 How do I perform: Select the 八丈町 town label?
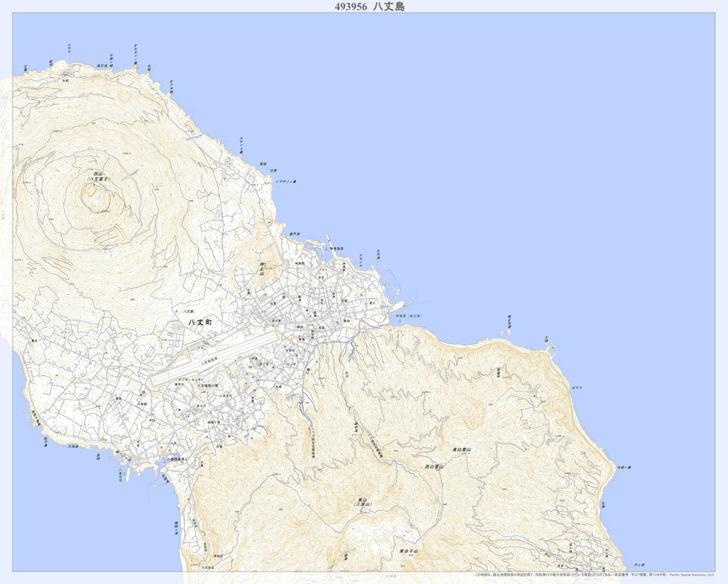200,322
